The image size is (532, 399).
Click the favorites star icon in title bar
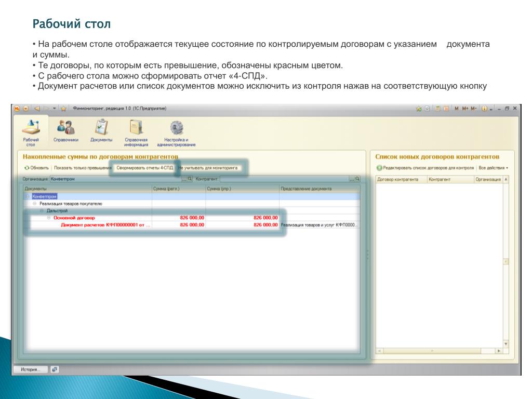(419, 108)
